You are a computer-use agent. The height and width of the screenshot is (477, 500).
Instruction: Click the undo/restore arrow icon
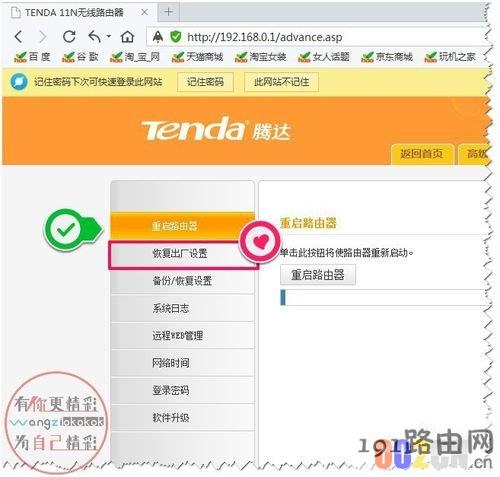coord(95,37)
